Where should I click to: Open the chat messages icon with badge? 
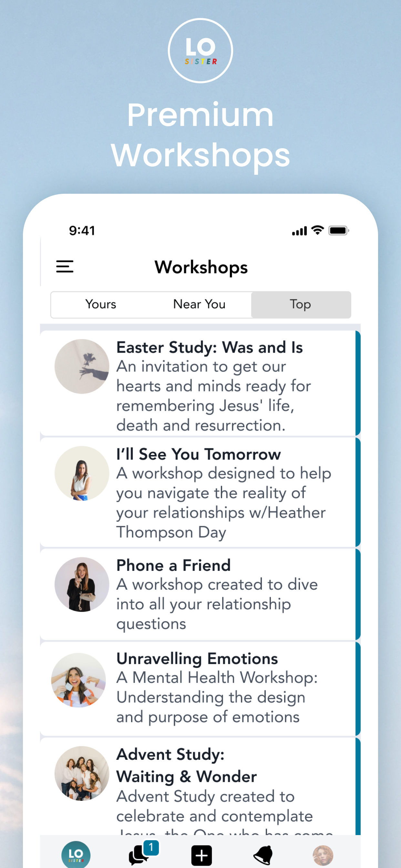coord(143,852)
